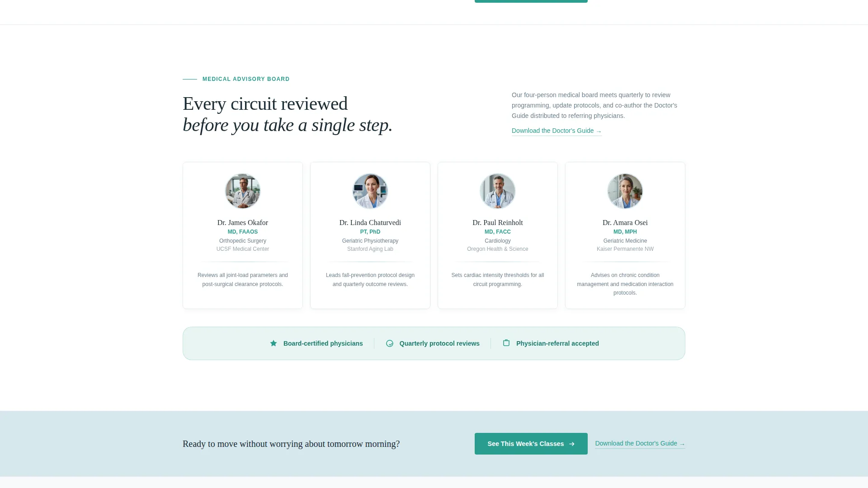Select the name Dr. Amara Osei

click(x=625, y=223)
